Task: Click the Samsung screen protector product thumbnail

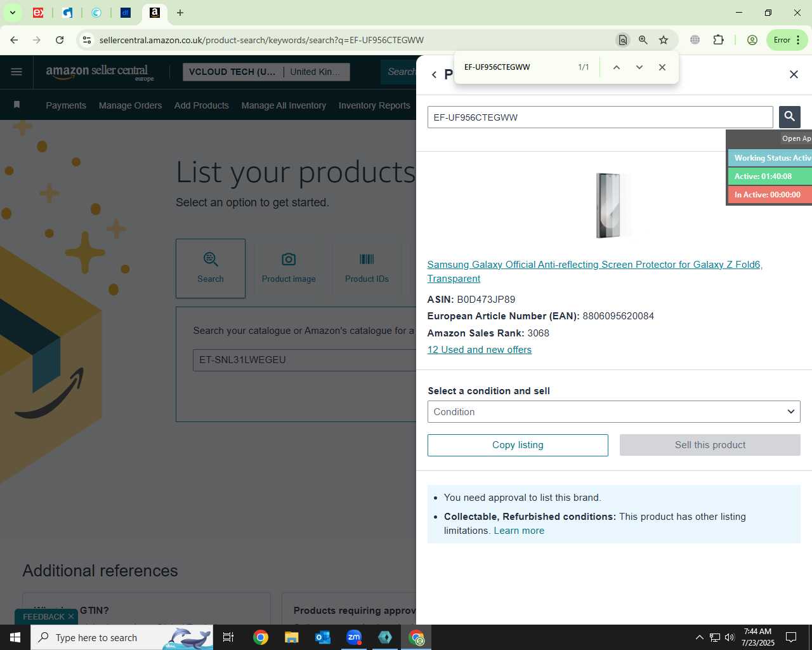Action: [613, 205]
